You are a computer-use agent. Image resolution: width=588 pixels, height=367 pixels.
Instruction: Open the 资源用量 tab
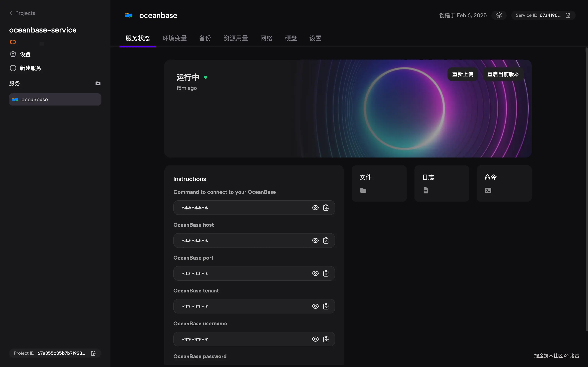tap(235, 38)
